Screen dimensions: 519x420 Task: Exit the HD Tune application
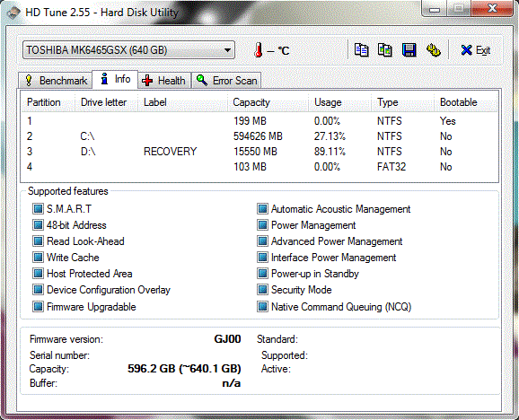475,50
